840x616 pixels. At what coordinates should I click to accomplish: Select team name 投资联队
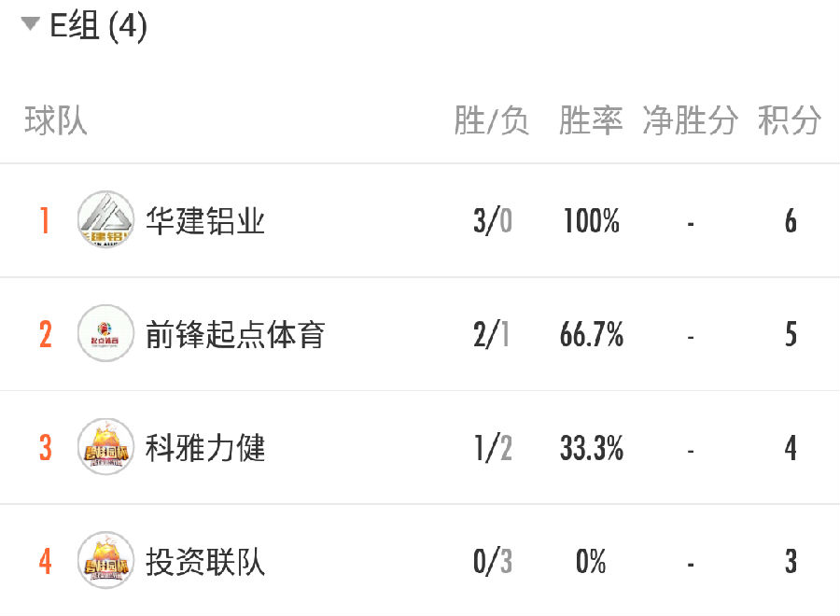click(205, 562)
